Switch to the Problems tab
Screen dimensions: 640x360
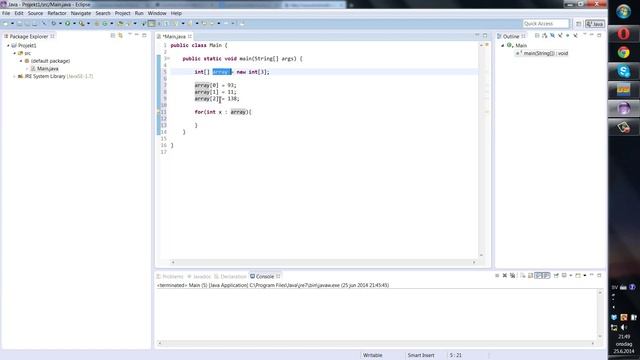(170, 276)
